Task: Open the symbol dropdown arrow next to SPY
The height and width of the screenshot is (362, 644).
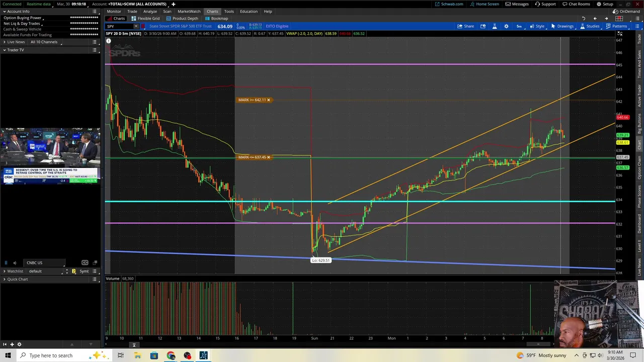Action: coord(136,26)
